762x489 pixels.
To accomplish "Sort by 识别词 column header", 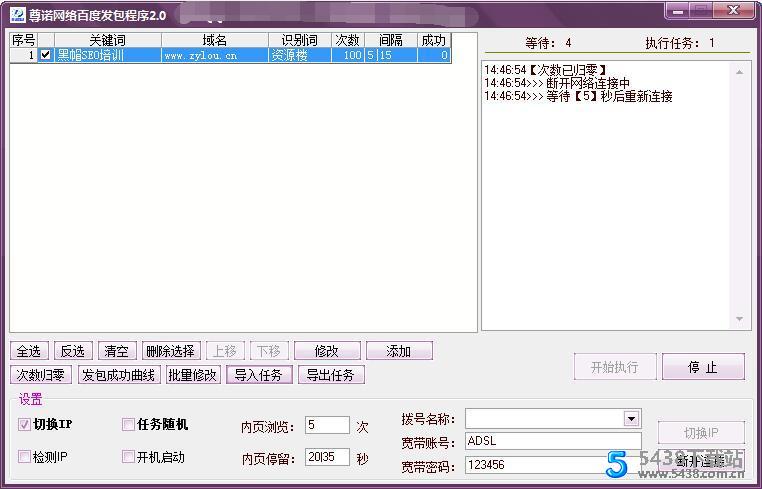I will [300, 40].
